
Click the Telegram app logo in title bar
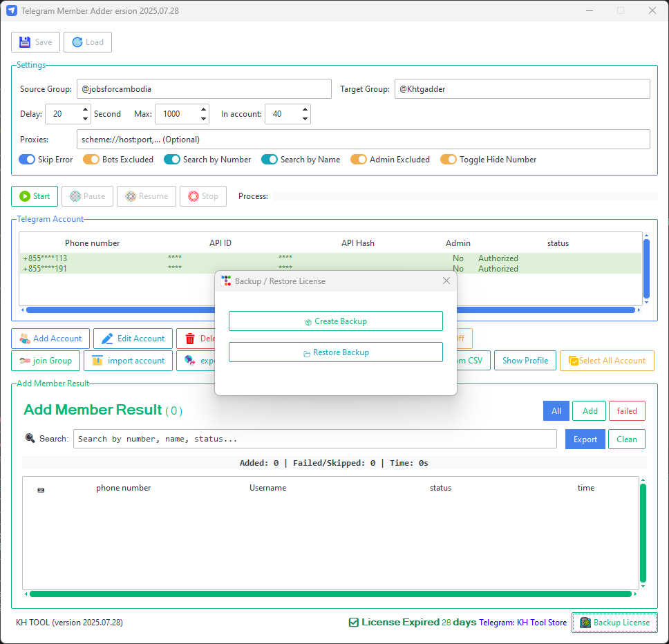[12, 10]
